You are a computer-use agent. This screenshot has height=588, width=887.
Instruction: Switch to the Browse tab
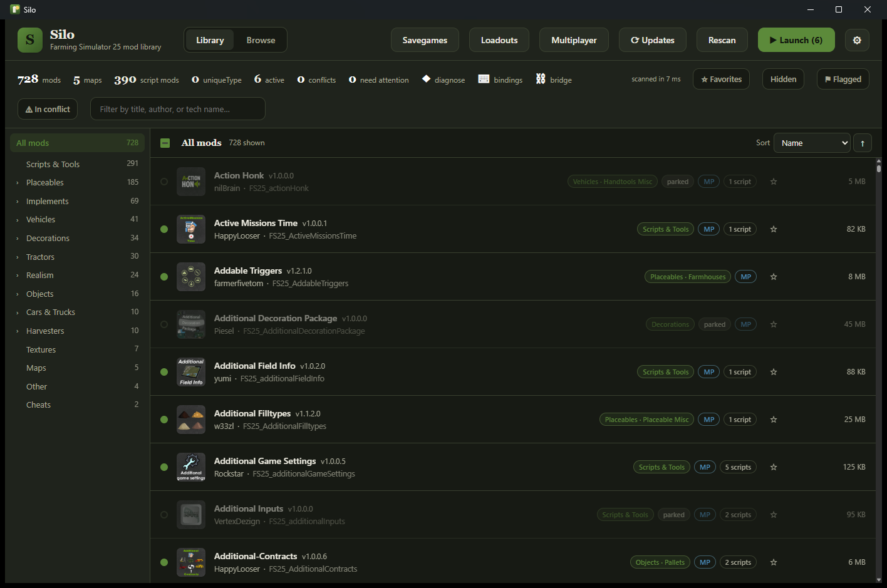261,40
